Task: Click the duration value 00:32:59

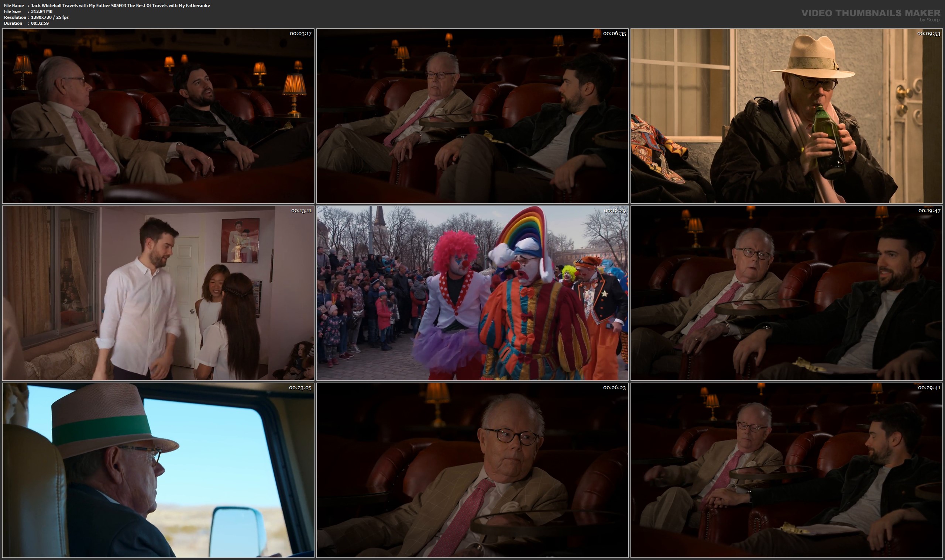Action: pos(39,23)
